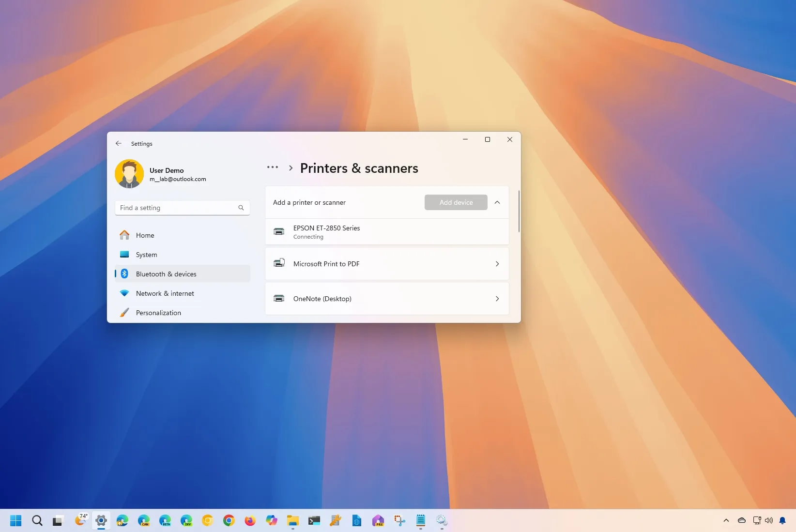Click the OneNote (Desktop) printer icon

pos(279,298)
